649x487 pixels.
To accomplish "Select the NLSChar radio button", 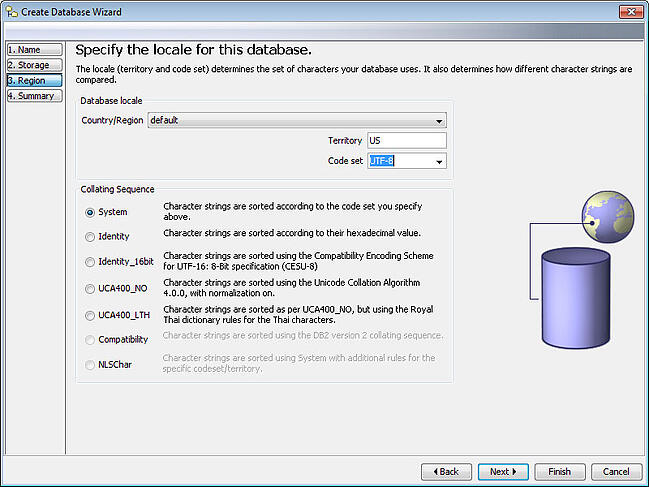I will coord(90,365).
